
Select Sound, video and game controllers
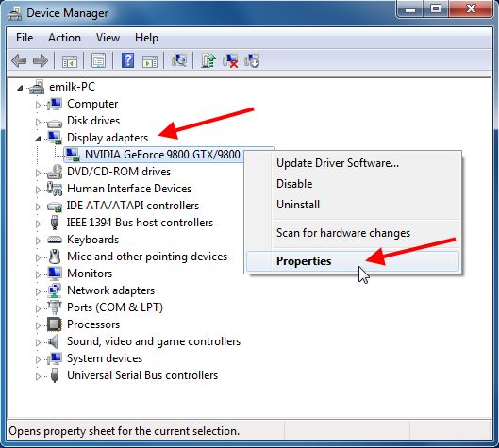pyautogui.click(x=154, y=341)
